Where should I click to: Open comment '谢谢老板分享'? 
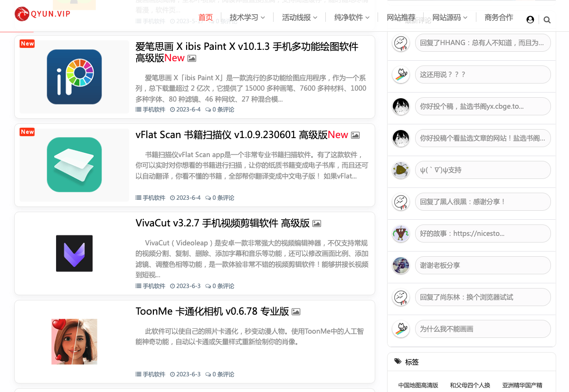pos(483,265)
